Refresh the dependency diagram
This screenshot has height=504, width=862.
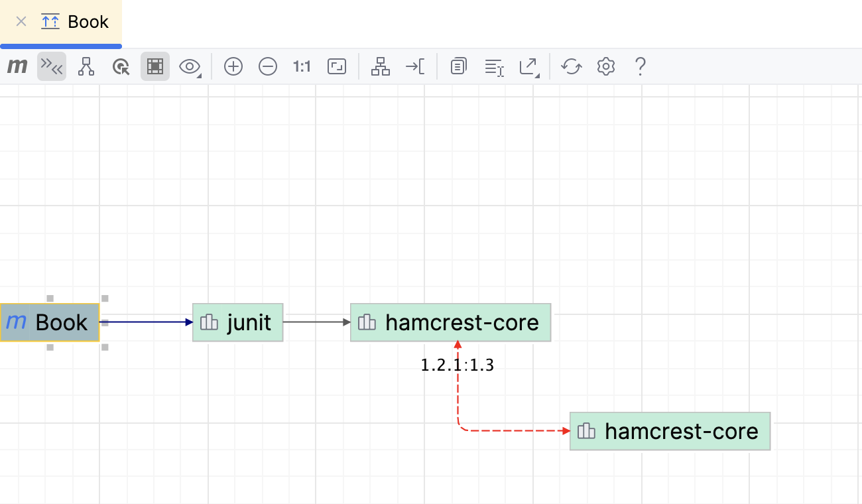click(572, 66)
